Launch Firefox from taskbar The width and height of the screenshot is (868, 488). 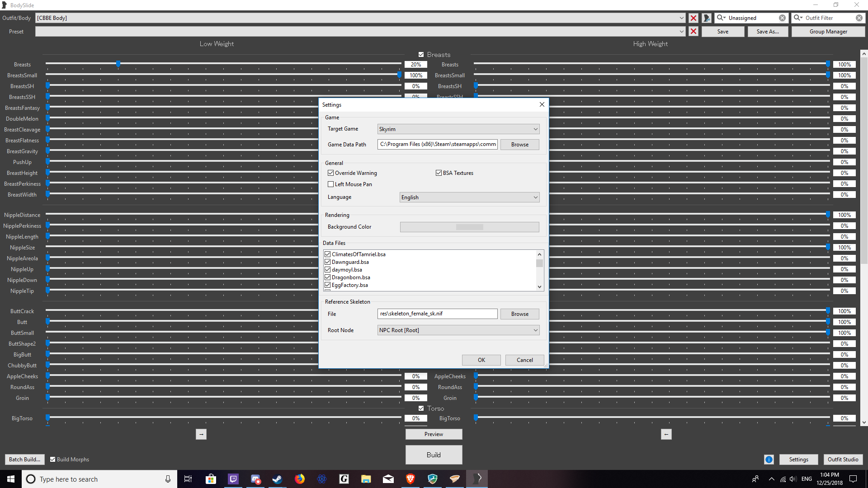pos(300,479)
